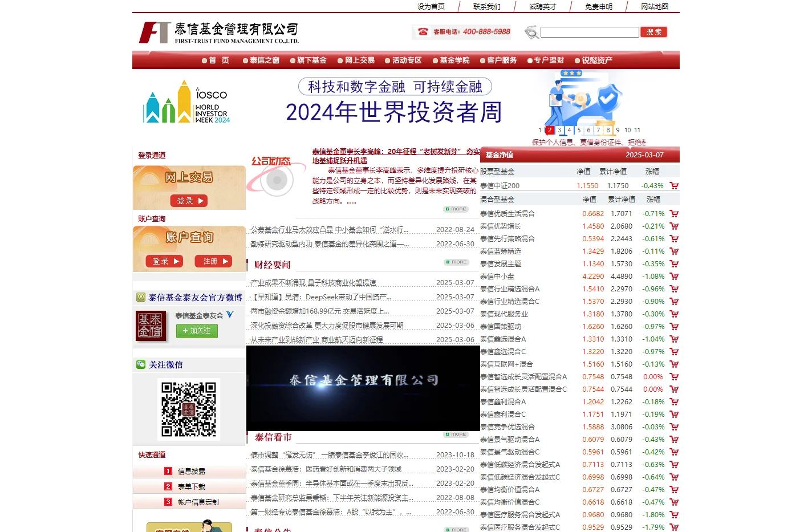812x532 pixels.
Task: Click the cart icon beside 泰信优质生活混合
Action: pyautogui.click(x=674, y=213)
